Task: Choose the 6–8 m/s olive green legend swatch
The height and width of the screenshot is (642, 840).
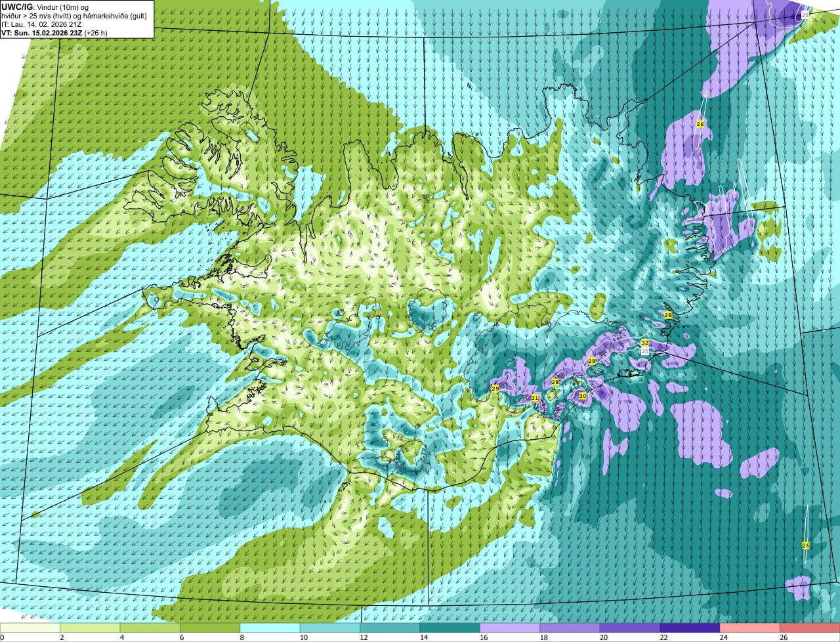Action: coord(211,628)
